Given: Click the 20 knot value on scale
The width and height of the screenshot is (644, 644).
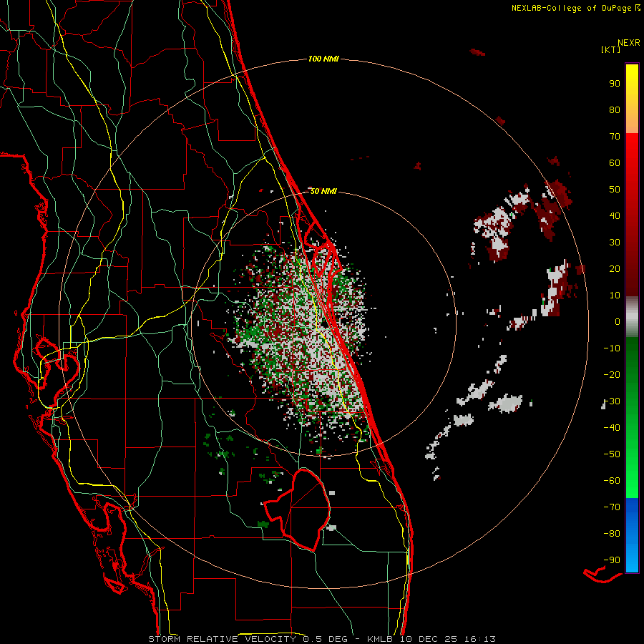Looking at the screenshot, I should point(615,269).
